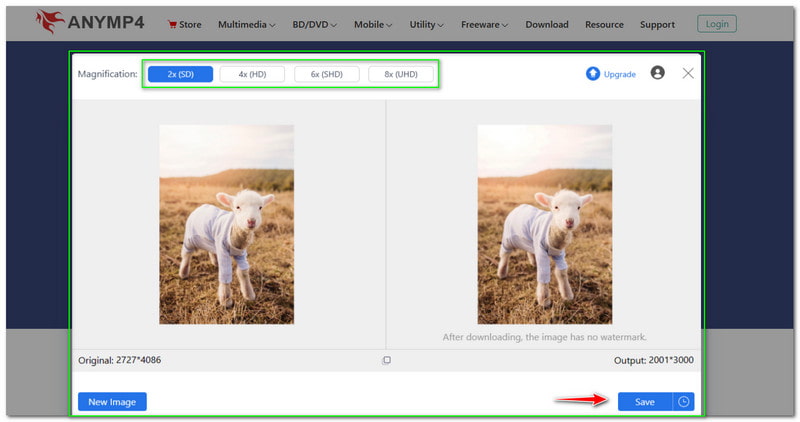Choose 8x (UHD) magnification
The image size is (800, 422).
pos(401,74)
